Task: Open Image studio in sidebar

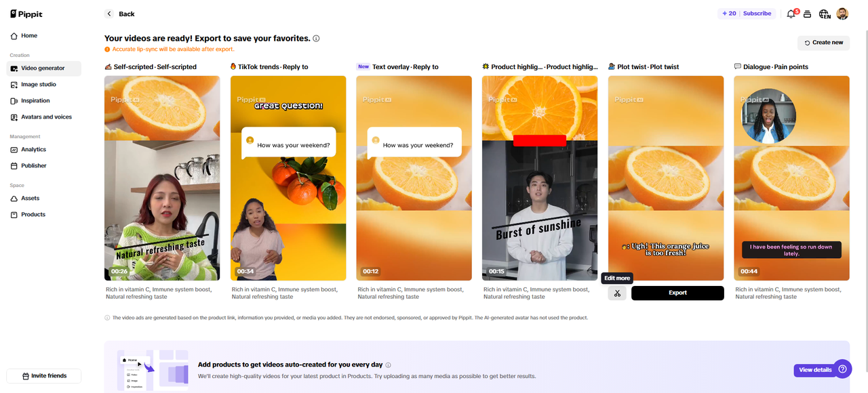Action: [x=39, y=85]
